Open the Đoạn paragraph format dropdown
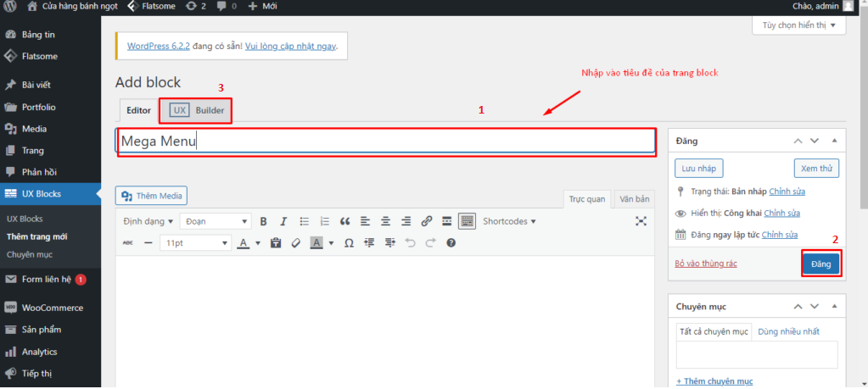This screenshot has width=868, height=389. tap(216, 221)
